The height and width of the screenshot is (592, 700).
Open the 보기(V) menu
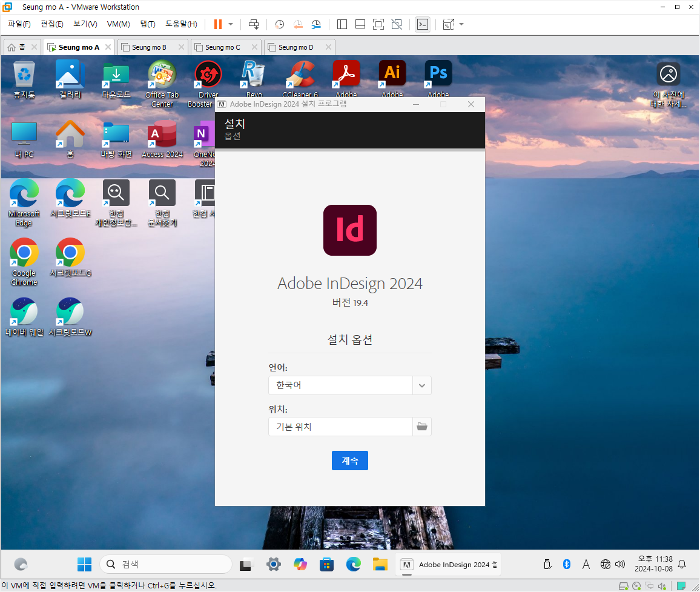[x=85, y=24]
